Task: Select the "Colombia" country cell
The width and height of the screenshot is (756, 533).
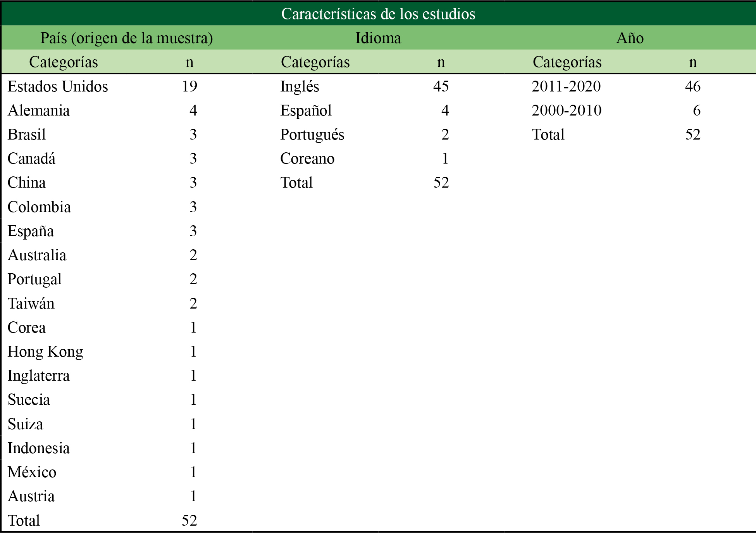Action: pos(39,207)
